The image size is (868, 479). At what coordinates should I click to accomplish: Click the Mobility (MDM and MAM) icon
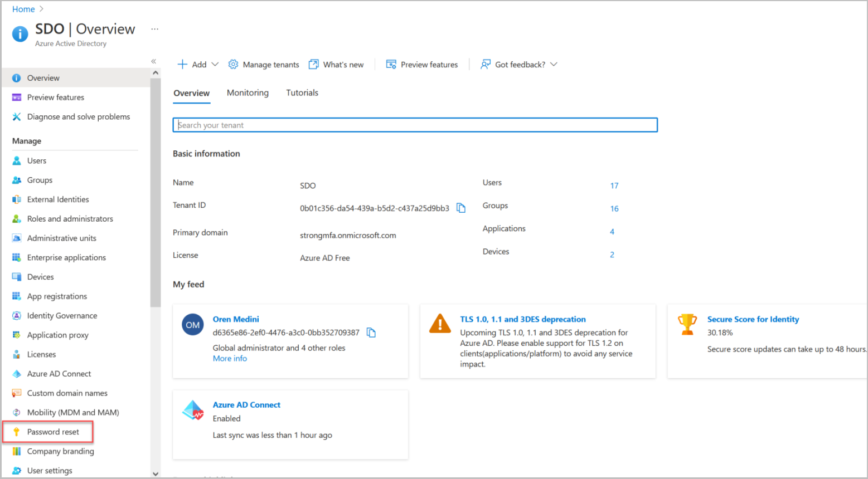pos(17,413)
